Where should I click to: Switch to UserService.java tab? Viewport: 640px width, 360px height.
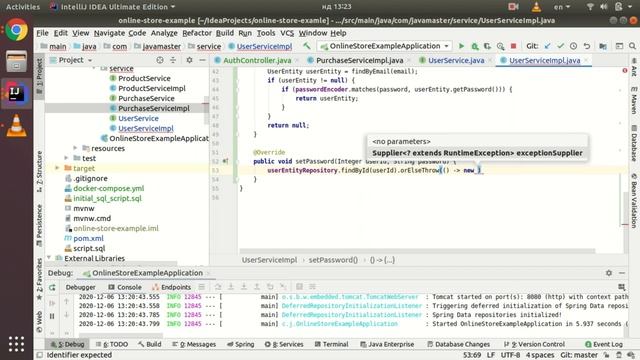[x=456, y=60]
